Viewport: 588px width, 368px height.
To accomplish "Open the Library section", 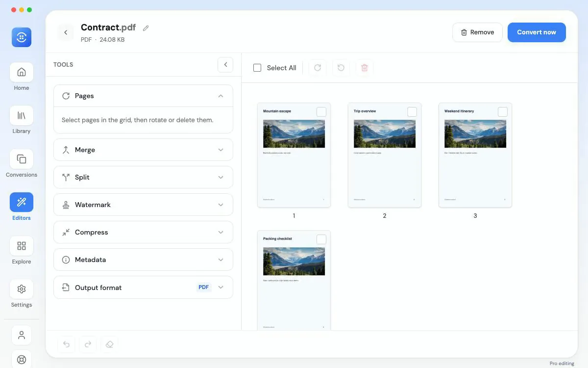I will [22, 121].
